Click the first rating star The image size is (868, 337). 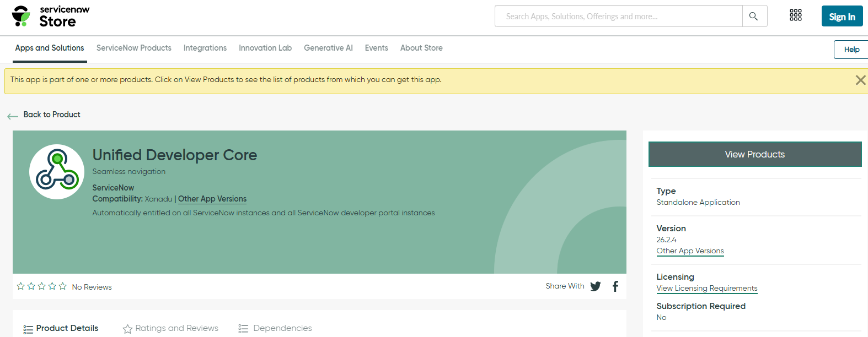(21, 286)
